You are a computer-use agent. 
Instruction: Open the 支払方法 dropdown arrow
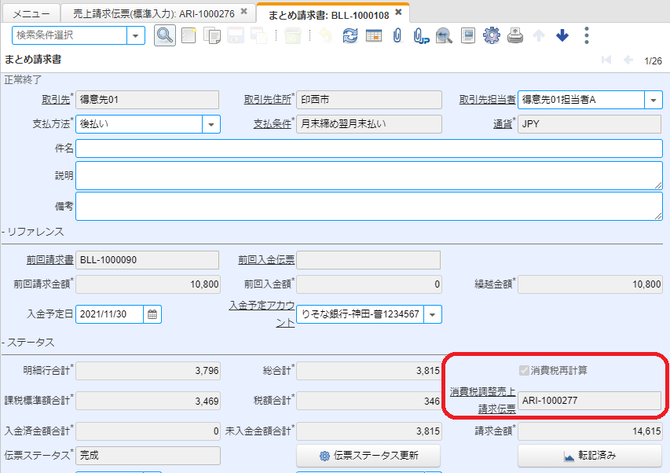click(211, 124)
